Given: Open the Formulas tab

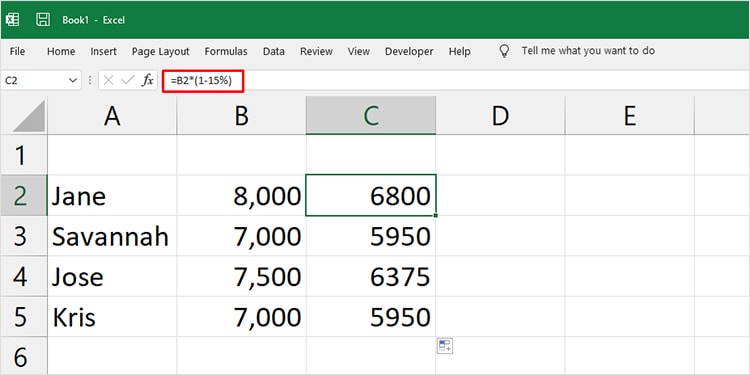Looking at the screenshot, I should tap(226, 51).
